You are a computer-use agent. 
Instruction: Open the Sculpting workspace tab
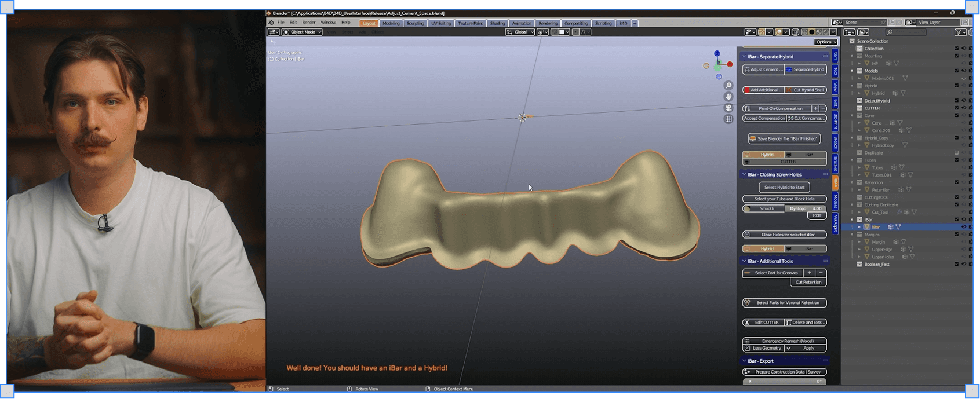[x=415, y=23]
